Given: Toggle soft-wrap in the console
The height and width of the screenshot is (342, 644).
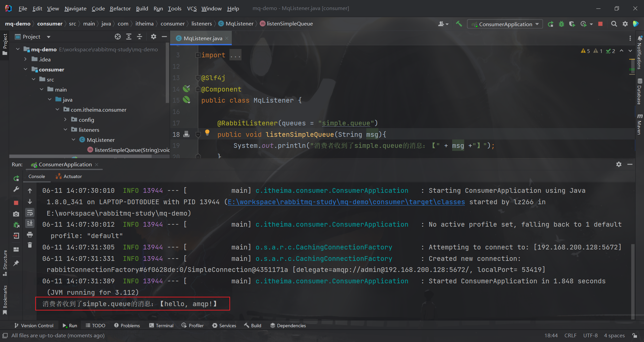Looking at the screenshot, I should 30,213.
